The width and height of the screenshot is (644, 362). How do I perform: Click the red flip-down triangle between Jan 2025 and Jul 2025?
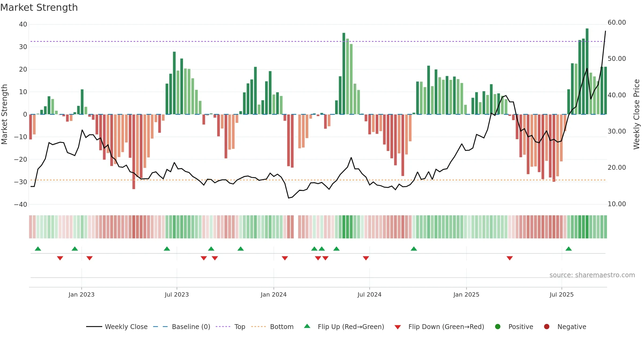tap(510, 258)
